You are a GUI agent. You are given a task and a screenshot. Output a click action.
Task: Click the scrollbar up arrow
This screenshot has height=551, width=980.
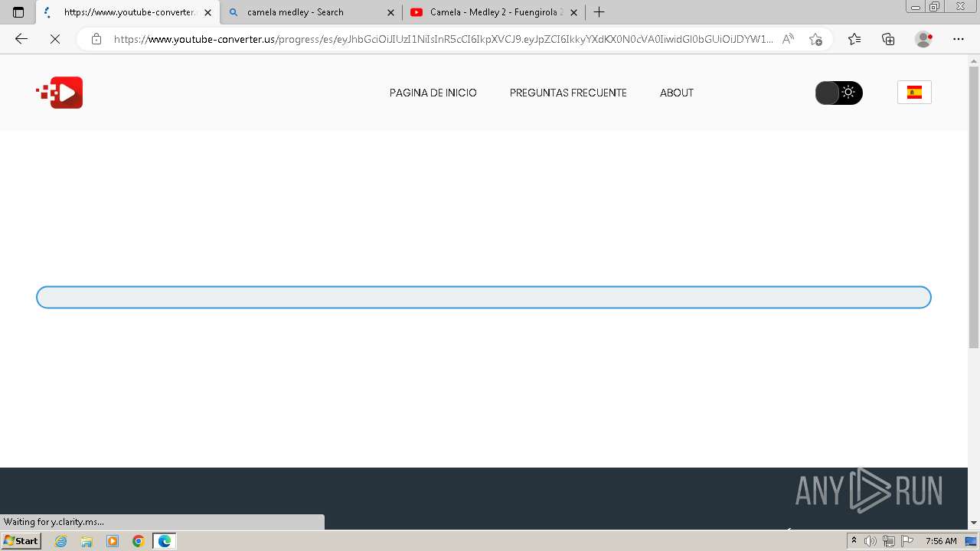[x=974, y=60]
